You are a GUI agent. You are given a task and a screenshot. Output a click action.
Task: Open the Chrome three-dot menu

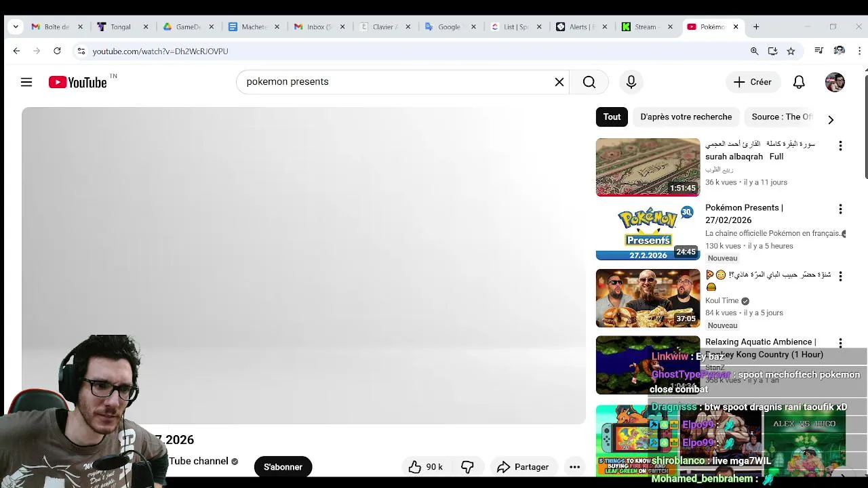tap(859, 51)
